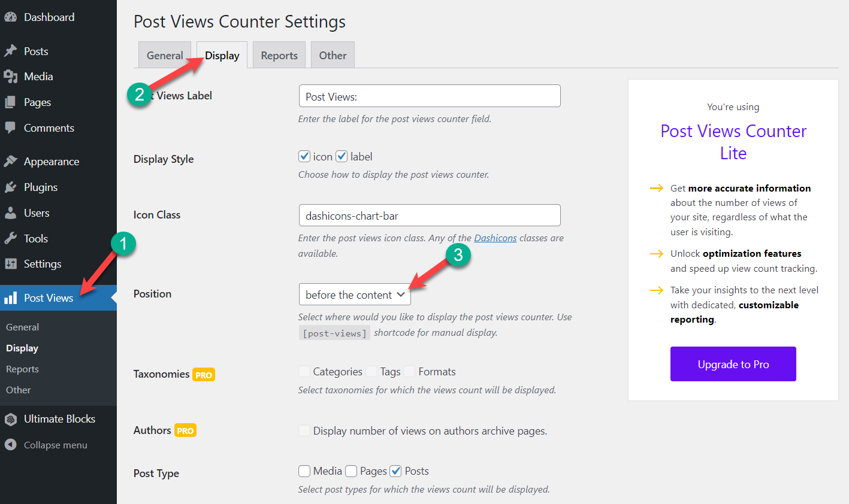Viewport: 849px width, 504px height.
Task: Uncheck Posts under Post Type
Action: coord(395,470)
